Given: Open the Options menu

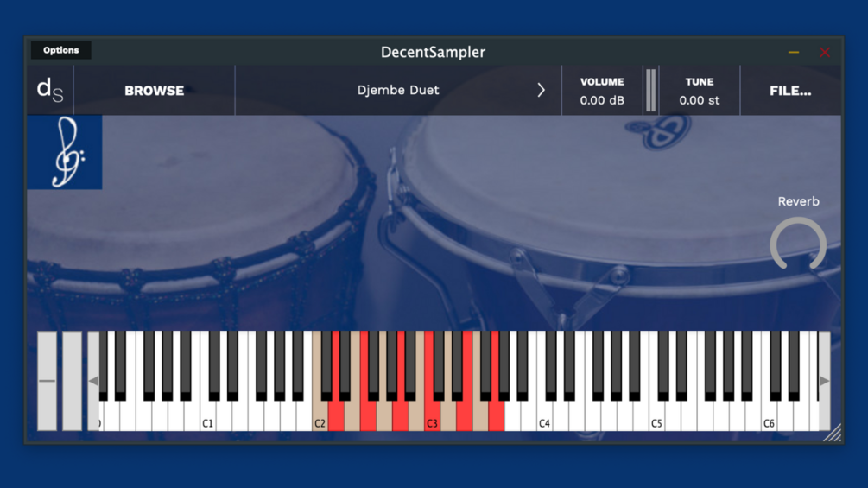Looking at the screenshot, I should point(61,50).
